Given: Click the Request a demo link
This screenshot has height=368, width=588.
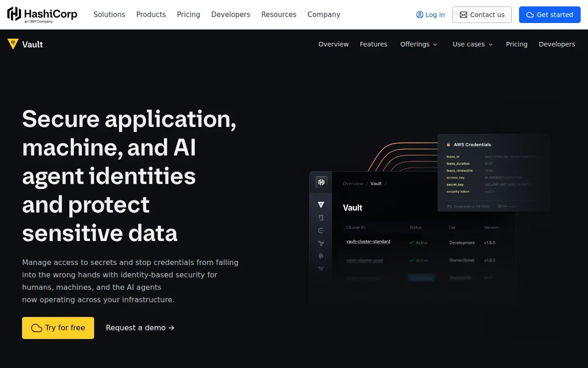Looking at the screenshot, I should pyautogui.click(x=140, y=328).
